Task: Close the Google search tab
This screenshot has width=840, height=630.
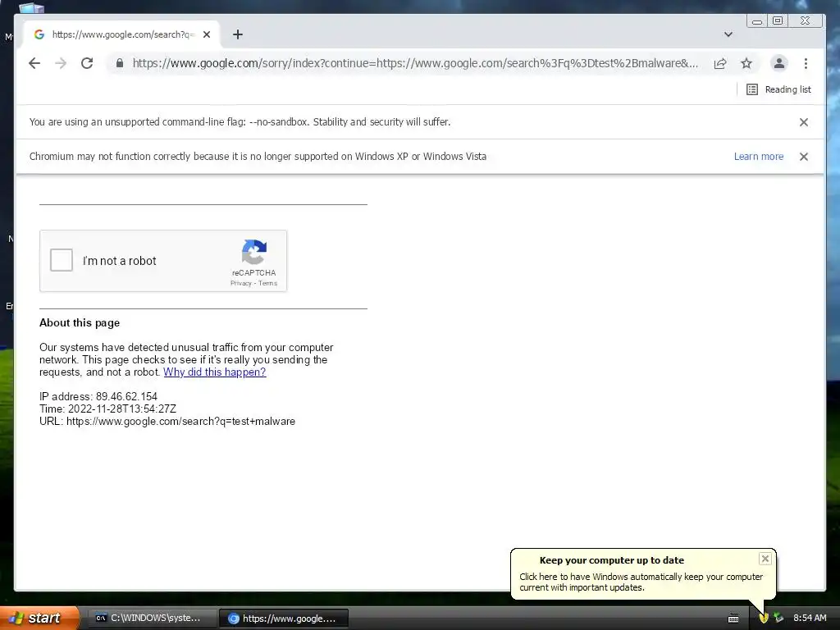Action: (x=207, y=34)
